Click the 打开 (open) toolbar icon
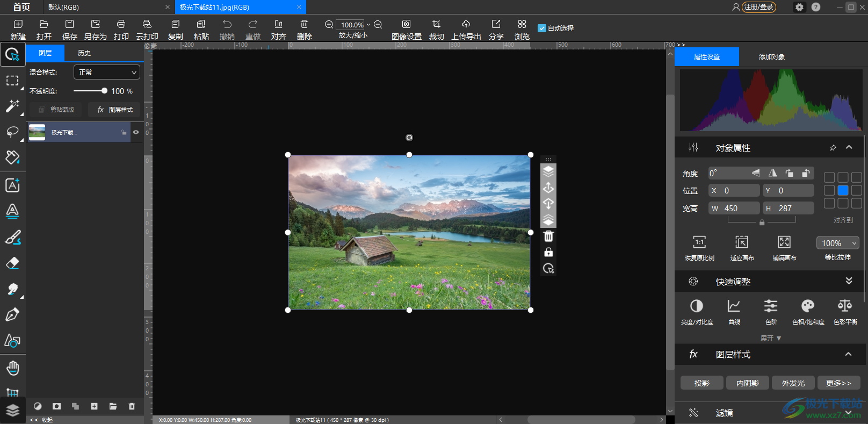The height and width of the screenshot is (424, 868). 44,24
